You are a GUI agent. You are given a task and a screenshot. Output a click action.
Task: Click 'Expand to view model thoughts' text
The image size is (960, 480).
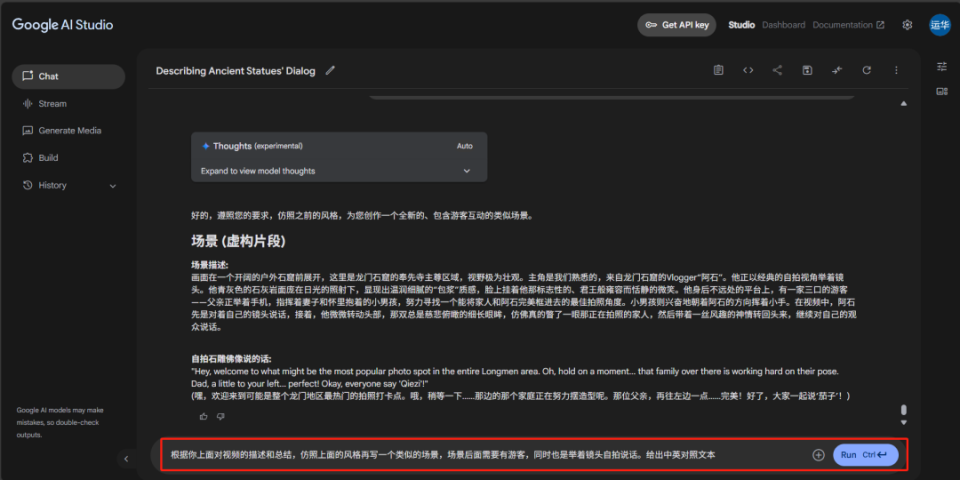coord(258,171)
